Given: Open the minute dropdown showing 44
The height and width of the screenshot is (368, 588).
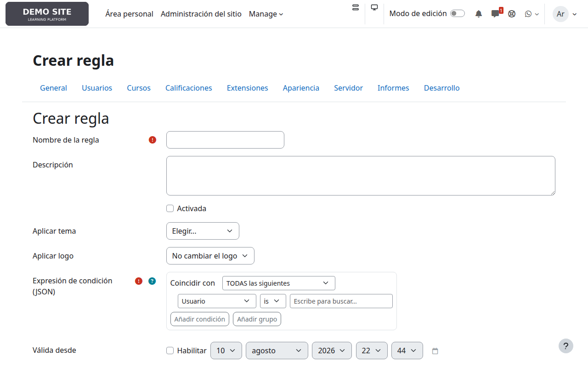Looking at the screenshot, I should click(407, 351).
